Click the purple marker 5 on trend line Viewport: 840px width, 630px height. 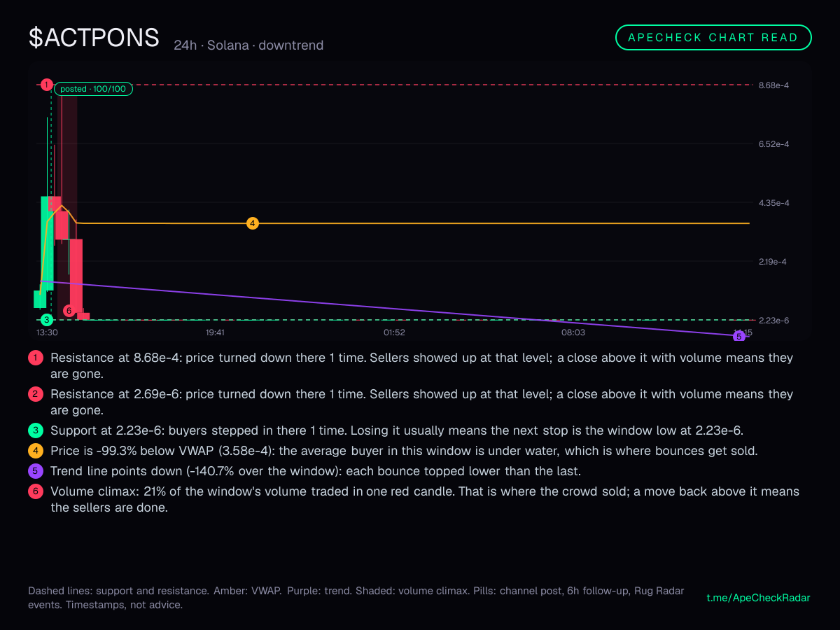coord(738,336)
